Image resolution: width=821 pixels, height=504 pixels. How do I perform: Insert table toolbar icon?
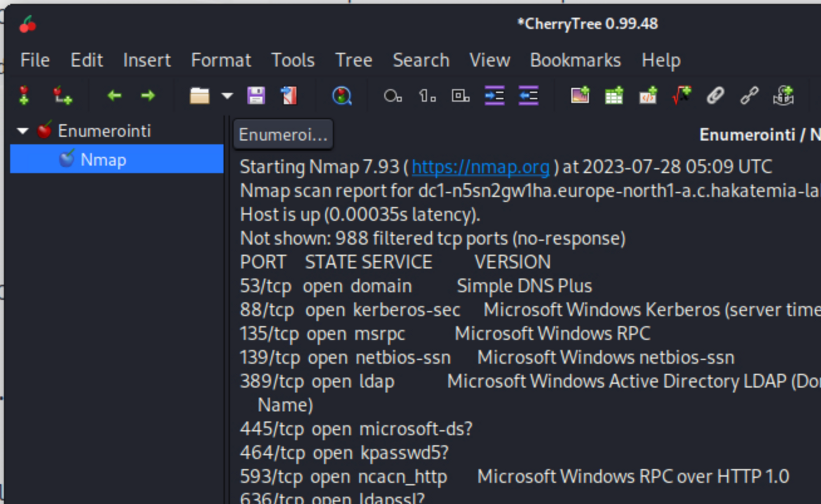(x=614, y=96)
